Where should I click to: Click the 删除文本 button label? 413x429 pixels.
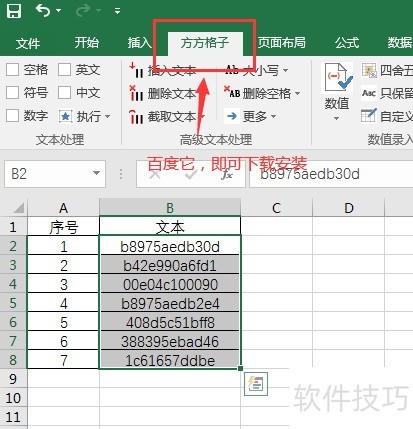coord(172,94)
